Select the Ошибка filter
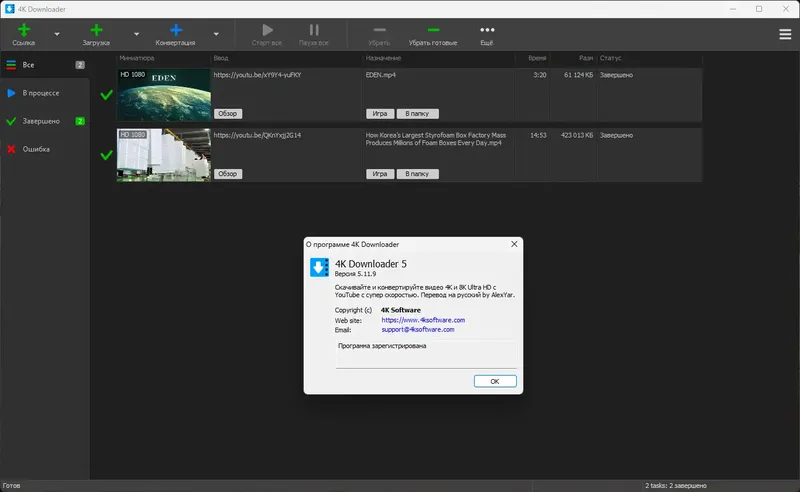800x492 pixels. [x=45, y=149]
